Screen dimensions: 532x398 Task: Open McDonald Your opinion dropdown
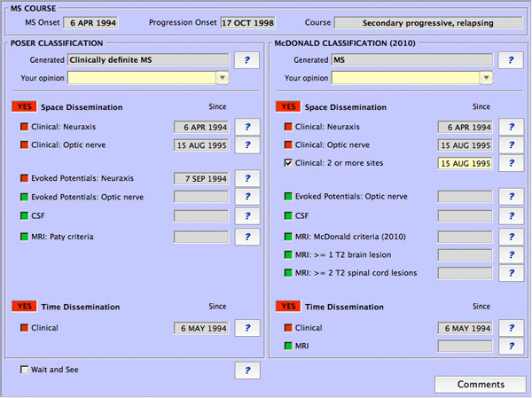tap(486, 78)
